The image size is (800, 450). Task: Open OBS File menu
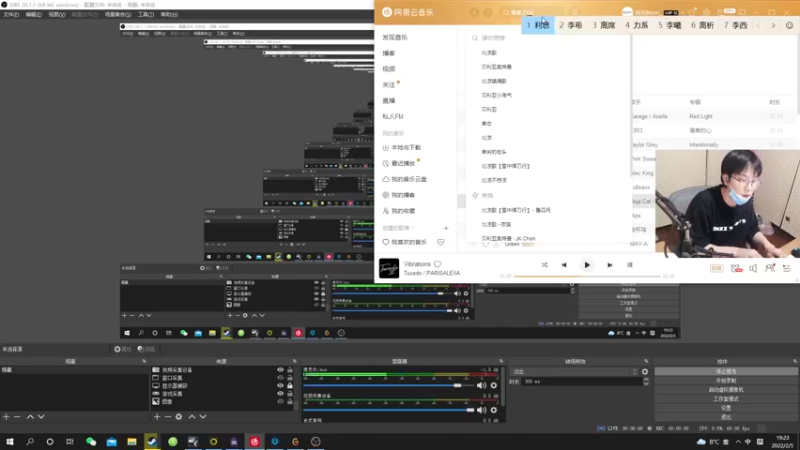point(11,14)
